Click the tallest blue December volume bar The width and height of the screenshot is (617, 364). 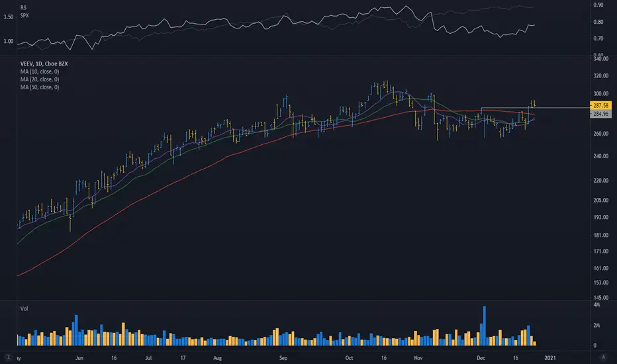tap(485, 326)
